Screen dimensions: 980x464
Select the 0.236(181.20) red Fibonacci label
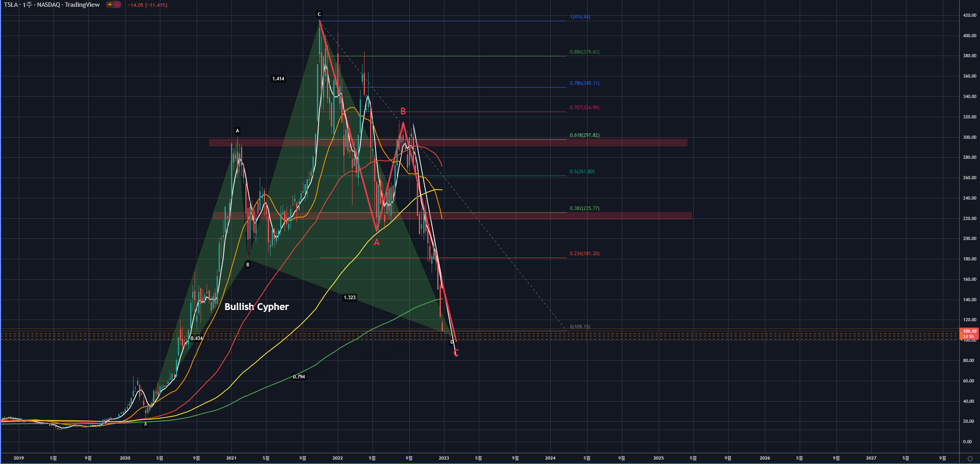click(584, 254)
